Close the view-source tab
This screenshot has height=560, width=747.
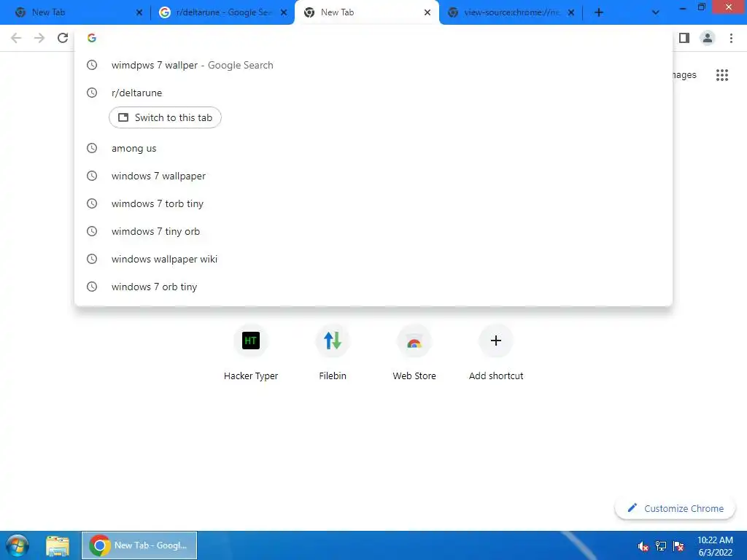pyautogui.click(x=570, y=12)
